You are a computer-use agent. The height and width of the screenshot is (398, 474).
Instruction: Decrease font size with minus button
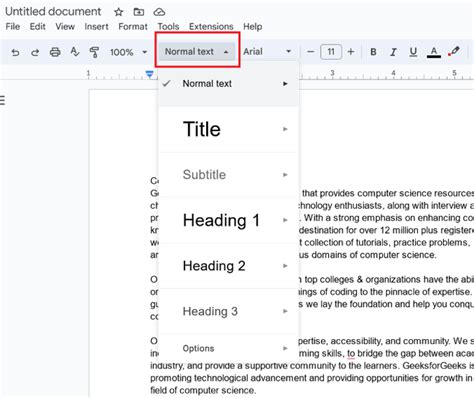tap(310, 52)
